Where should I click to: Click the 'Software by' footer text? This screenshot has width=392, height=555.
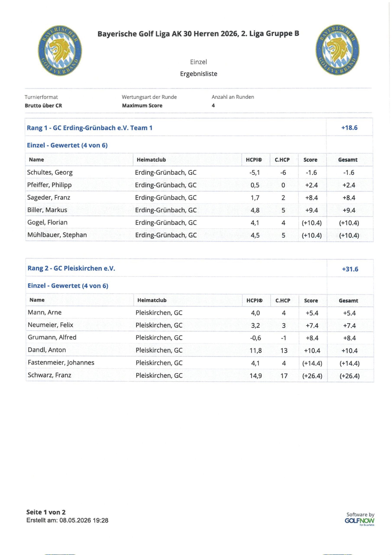tap(360, 515)
